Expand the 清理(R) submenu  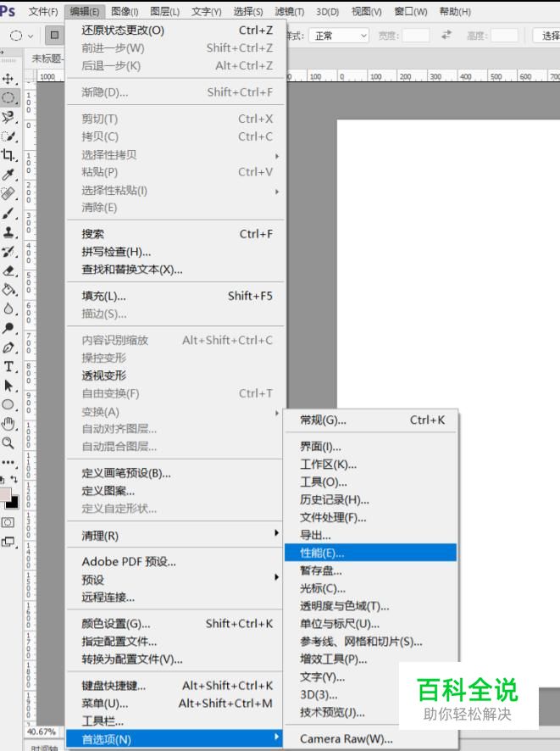point(175,536)
